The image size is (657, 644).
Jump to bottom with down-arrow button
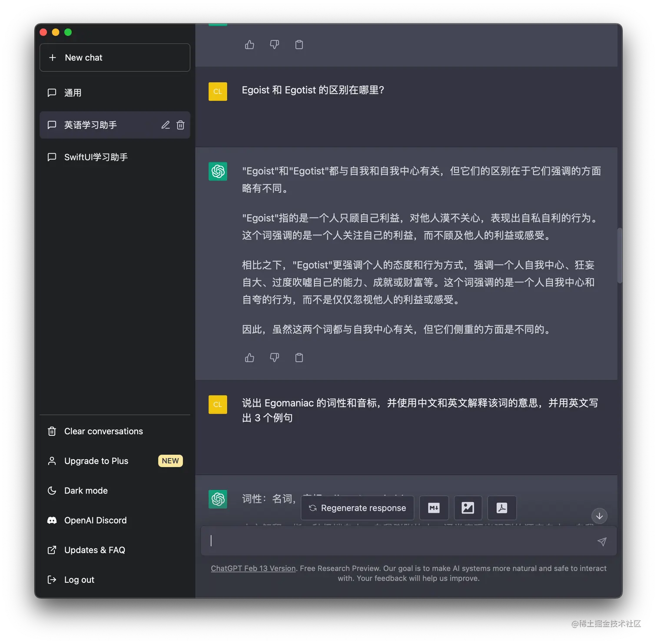(599, 516)
